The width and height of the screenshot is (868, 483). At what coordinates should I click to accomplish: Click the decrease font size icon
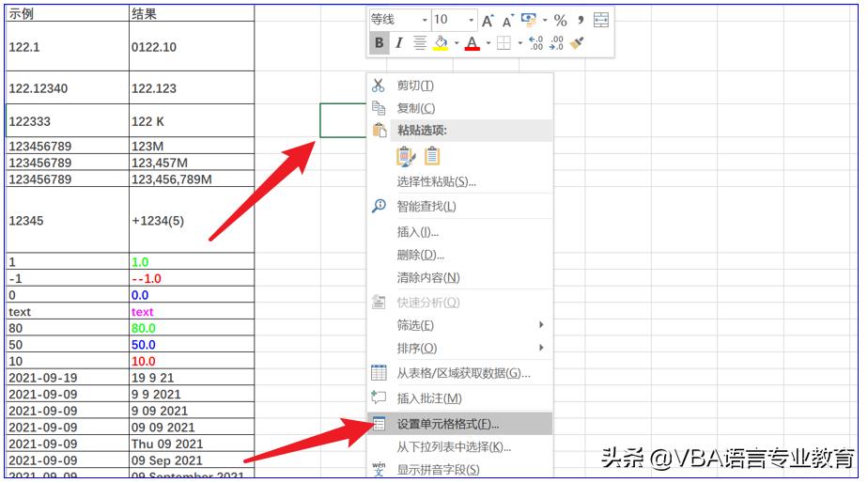tap(507, 21)
